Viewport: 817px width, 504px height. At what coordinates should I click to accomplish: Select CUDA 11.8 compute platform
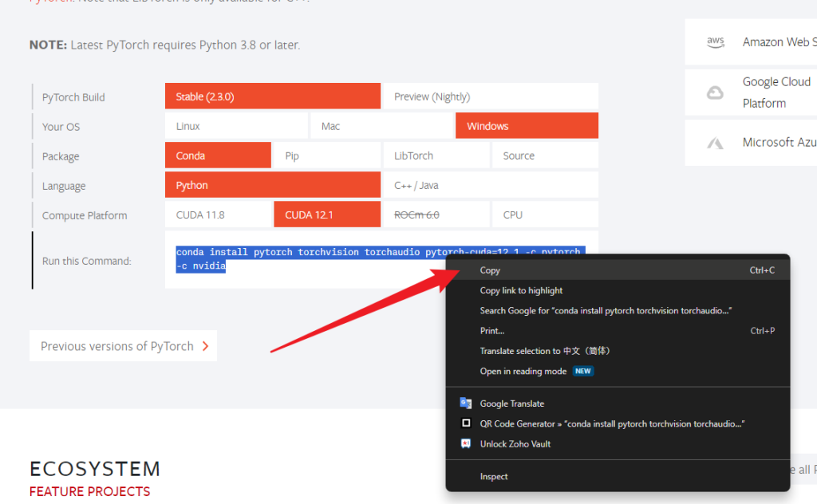click(x=219, y=215)
